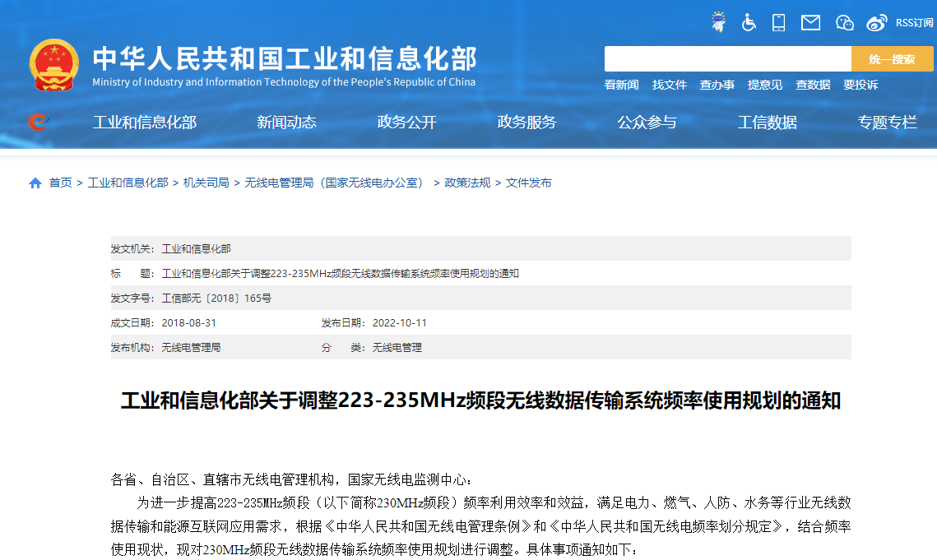Click the robot assistant icon
The height and width of the screenshot is (560, 937).
[x=718, y=21]
